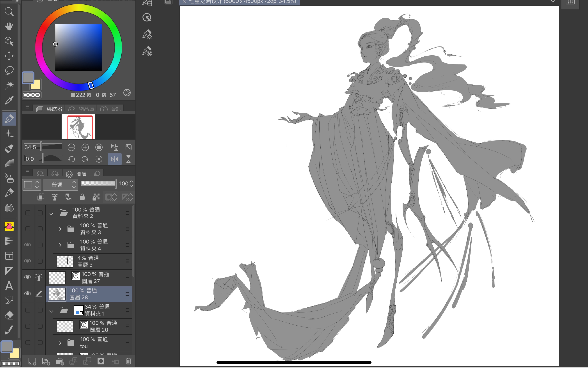The height and width of the screenshot is (368, 588).
Task: Select 圖層 20 layer row
Action: pyautogui.click(x=89, y=326)
